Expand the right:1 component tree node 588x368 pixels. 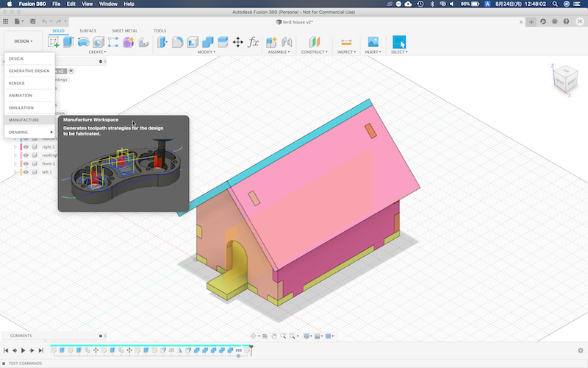click(15, 146)
